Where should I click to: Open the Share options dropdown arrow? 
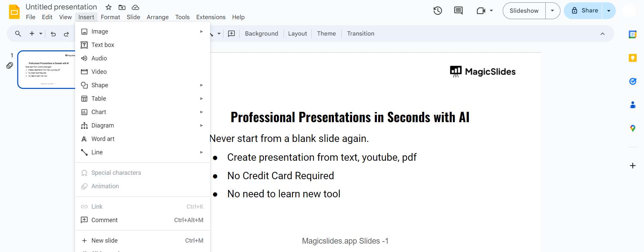pyautogui.click(x=609, y=11)
